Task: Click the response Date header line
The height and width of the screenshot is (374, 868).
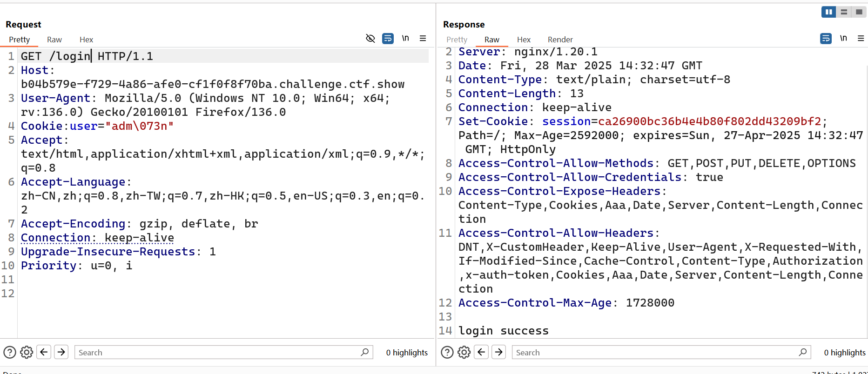Action: click(x=580, y=66)
